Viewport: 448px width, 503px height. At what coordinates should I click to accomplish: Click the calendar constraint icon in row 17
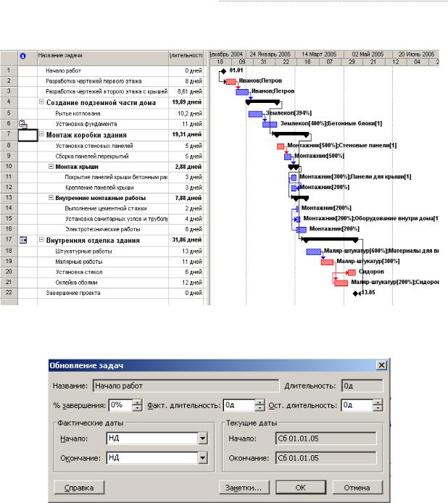(x=23, y=240)
